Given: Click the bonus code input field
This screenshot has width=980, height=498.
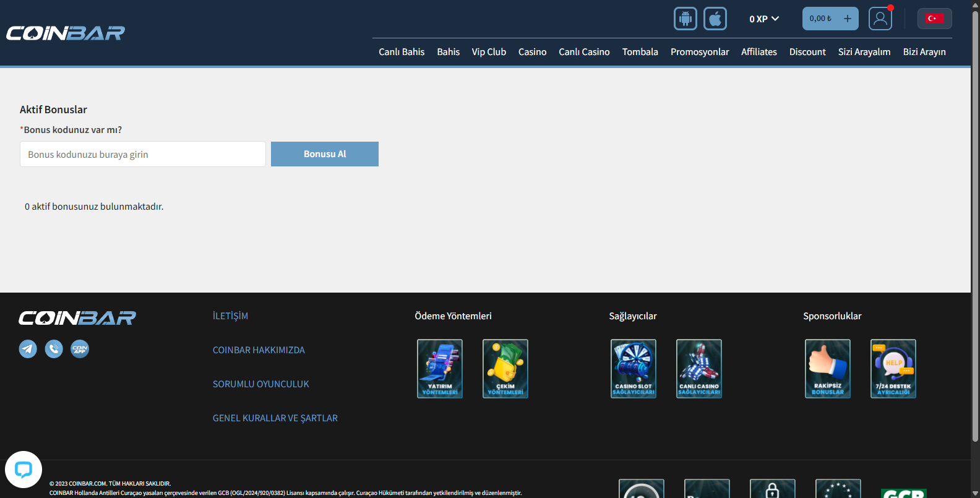Looking at the screenshot, I should point(143,154).
